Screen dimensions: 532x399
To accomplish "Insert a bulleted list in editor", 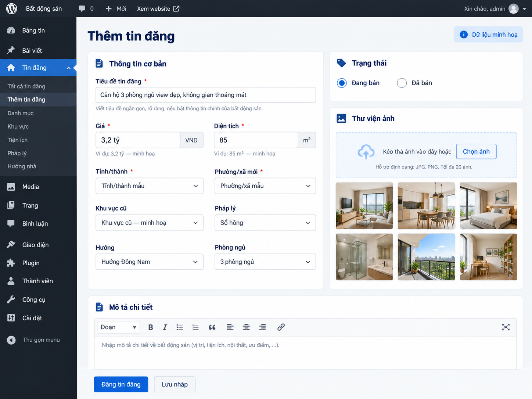I will click(180, 327).
